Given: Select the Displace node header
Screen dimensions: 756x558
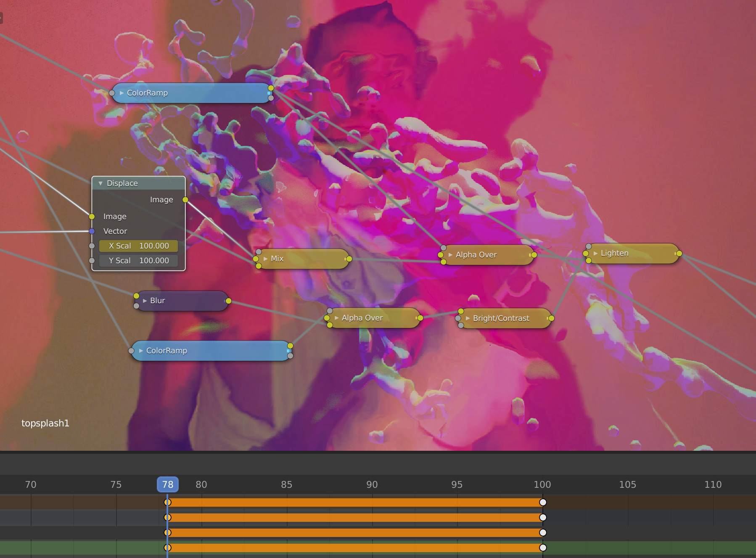Looking at the screenshot, I should pos(138,183).
